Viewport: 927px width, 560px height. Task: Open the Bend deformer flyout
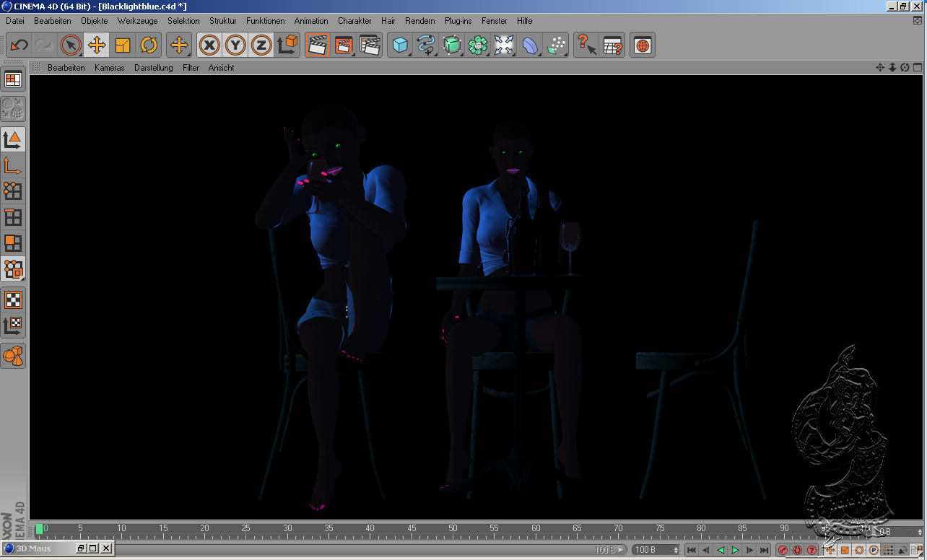point(530,45)
